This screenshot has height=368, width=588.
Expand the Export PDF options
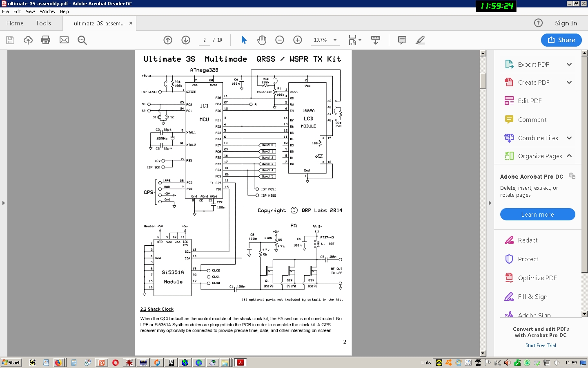[x=569, y=65]
